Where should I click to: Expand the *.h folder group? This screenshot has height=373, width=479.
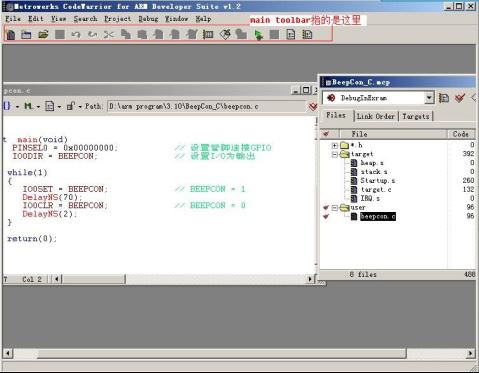click(x=334, y=145)
